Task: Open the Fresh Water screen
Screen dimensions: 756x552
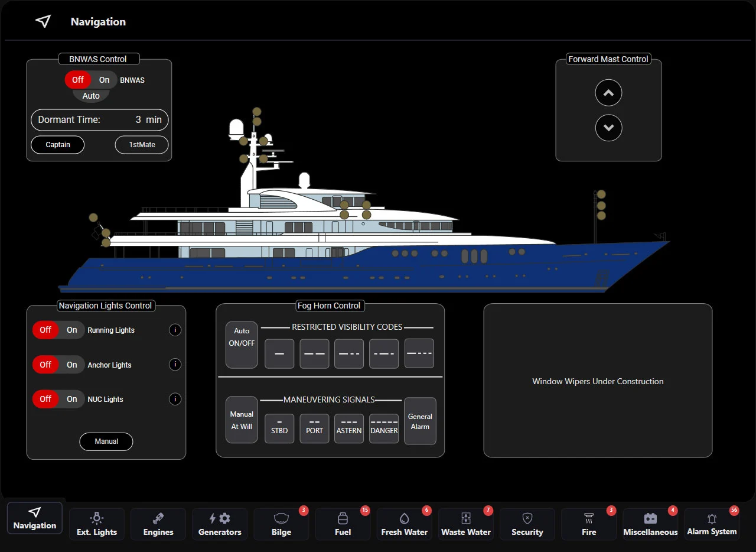Action: click(404, 524)
